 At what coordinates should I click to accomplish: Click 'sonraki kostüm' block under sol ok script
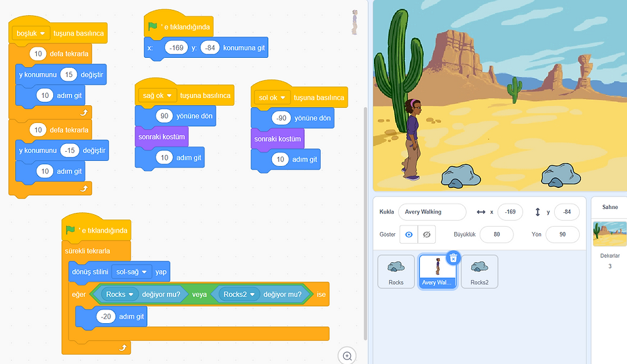[277, 139]
